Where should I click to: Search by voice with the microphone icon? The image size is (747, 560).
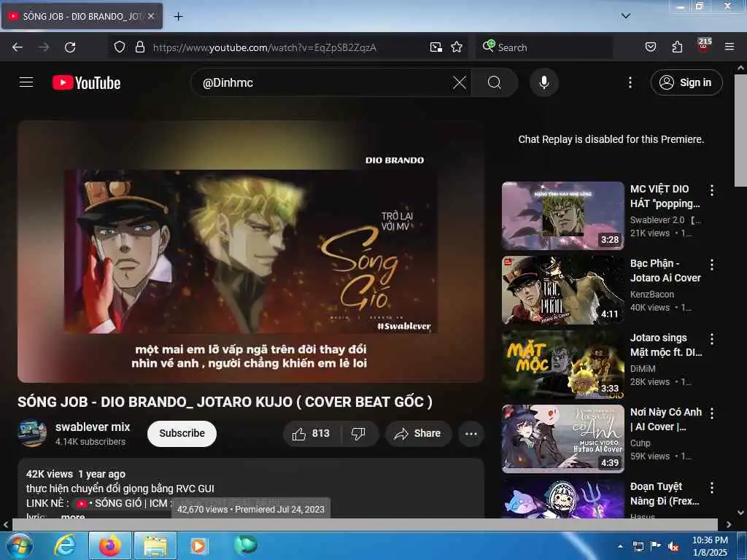tap(544, 82)
